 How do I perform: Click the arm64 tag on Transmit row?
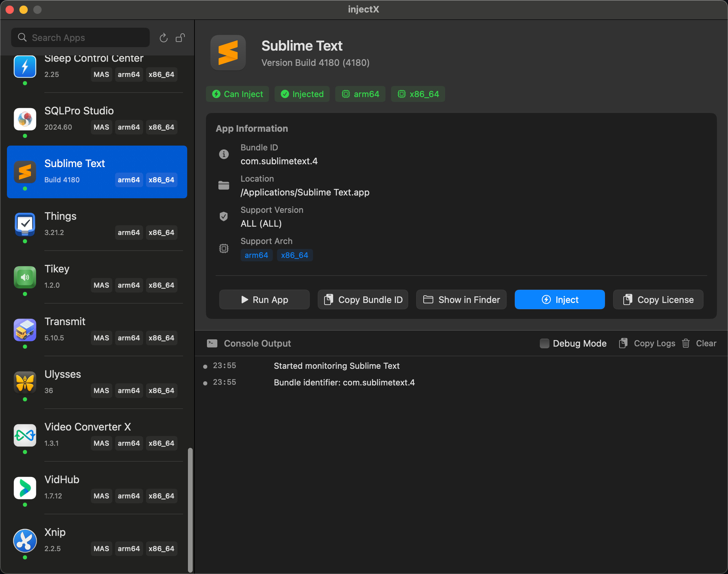click(x=129, y=338)
